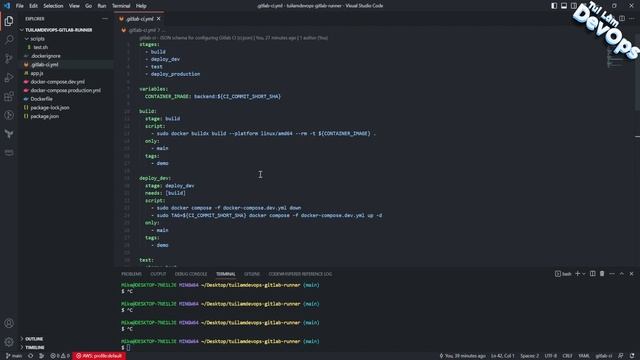Toggle the bottom panel layout icon
This screenshot has width=640, height=360.
564,6
